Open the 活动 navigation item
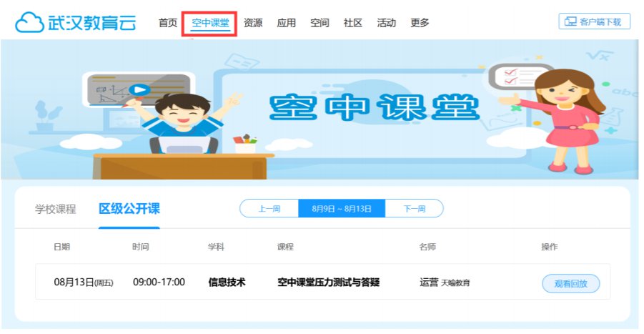Viewport: 644px width, 334px height. [x=386, y=23]
